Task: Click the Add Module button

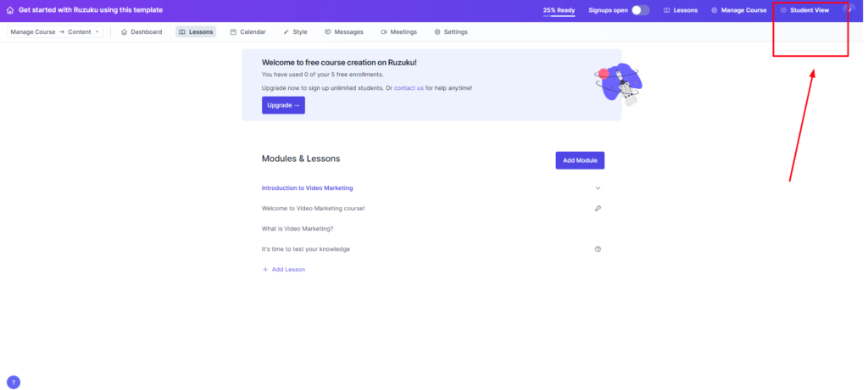Action: [x=580, y=160]
